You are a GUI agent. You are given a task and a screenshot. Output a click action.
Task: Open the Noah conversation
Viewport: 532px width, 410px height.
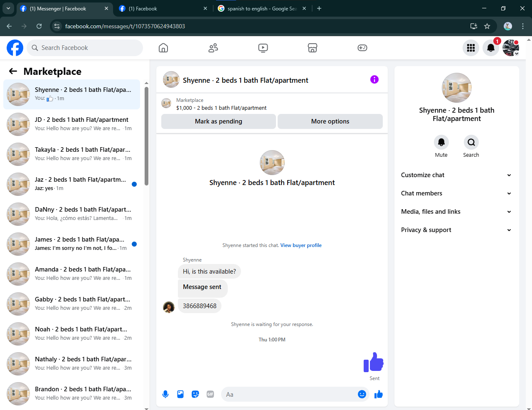(x=72, y=334)
